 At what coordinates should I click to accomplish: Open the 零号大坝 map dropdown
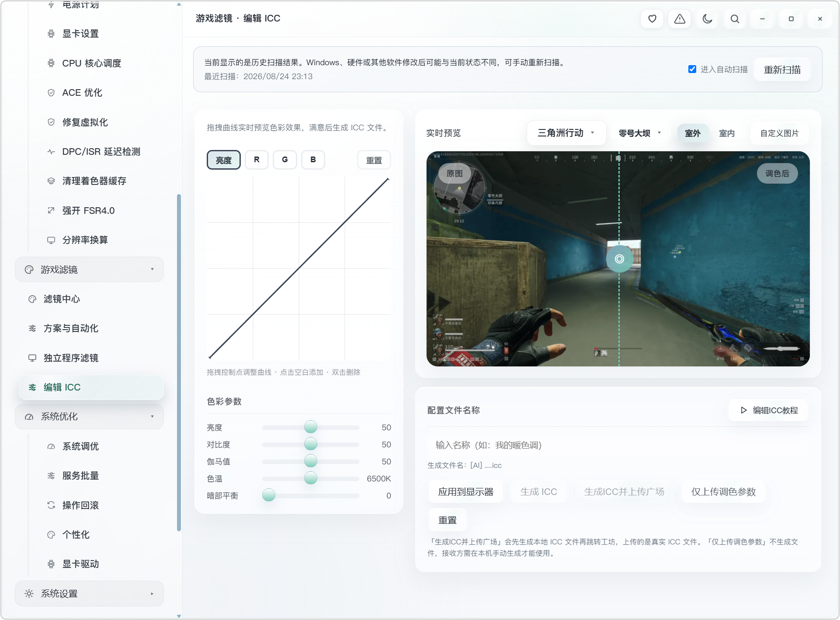point(640,133)
